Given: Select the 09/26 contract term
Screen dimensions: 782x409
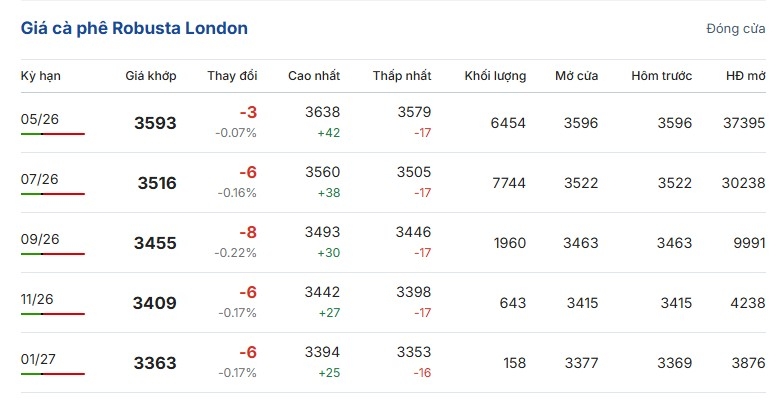Looking at the screenshot, I should coord(40,239).
